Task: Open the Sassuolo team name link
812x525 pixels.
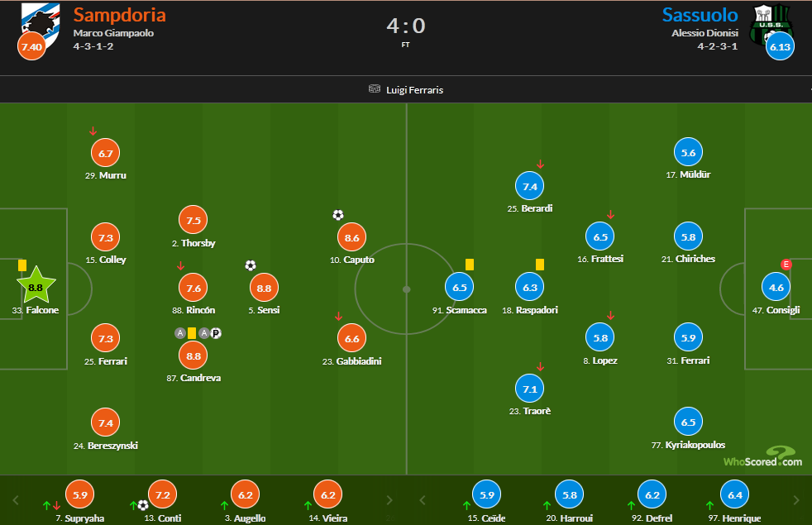Action: [x=700, y=15]
